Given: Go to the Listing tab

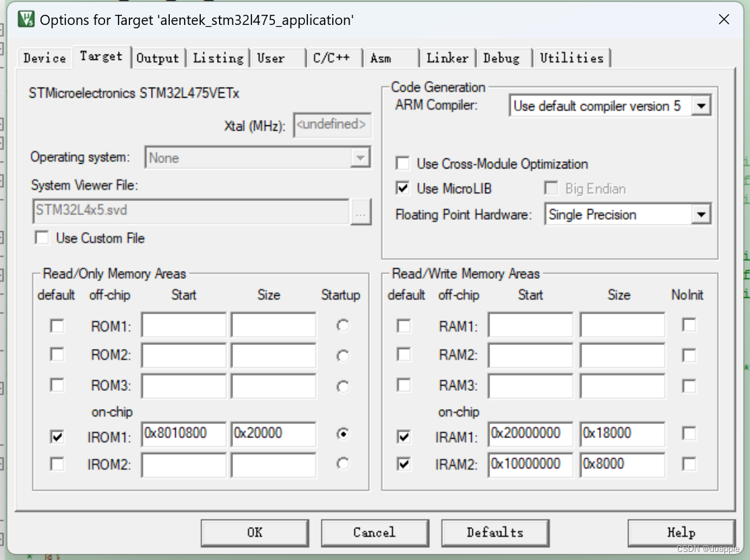Looking at the screenshot, I should (x=218, y=58).
